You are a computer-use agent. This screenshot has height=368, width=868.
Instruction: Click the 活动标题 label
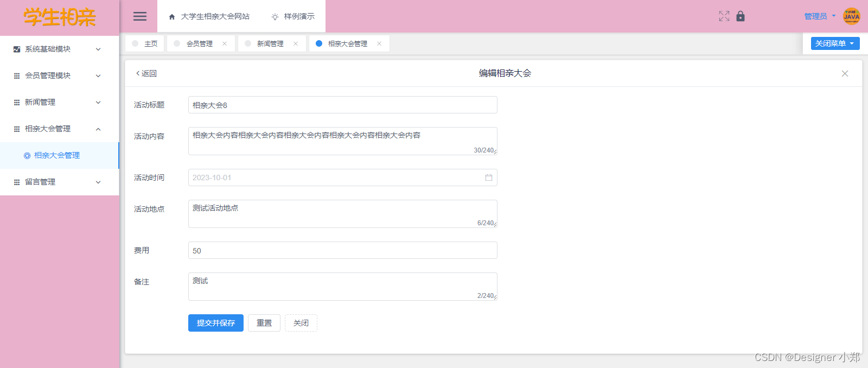[x=149, y=105]
